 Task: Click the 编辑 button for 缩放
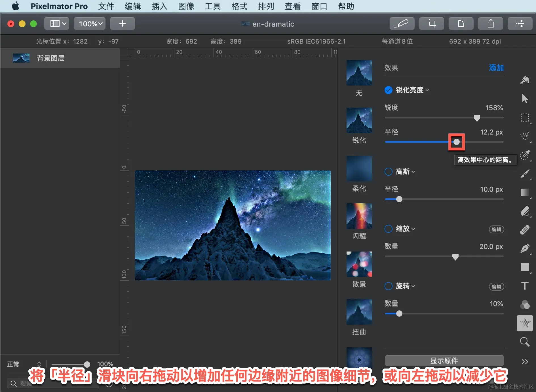[x=496, y=229]
